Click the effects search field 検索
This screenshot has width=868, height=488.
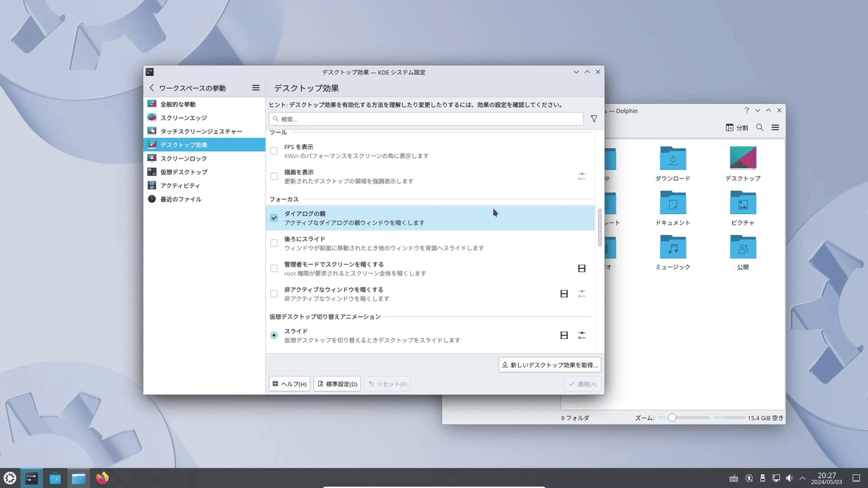(426, 119)
